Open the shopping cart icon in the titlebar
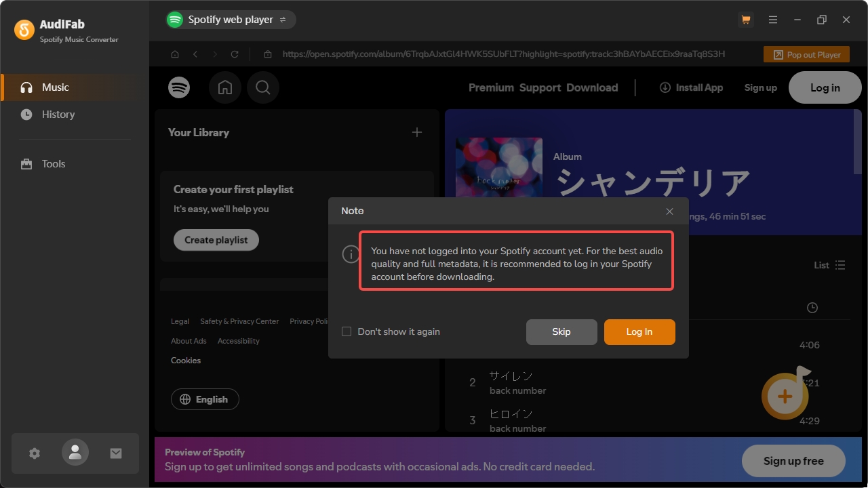The width and height of the screenshot is (868, 488). coord(746,20)
